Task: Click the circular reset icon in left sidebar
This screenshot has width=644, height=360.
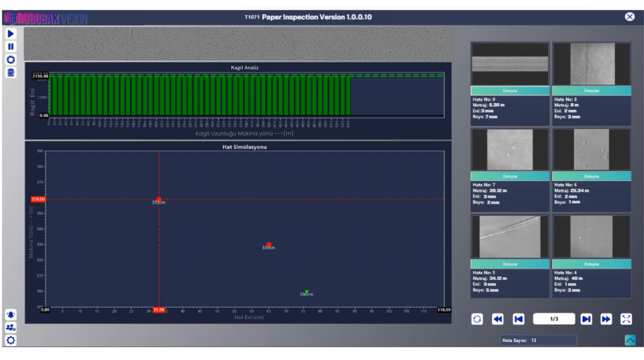Action: (11, 59)
